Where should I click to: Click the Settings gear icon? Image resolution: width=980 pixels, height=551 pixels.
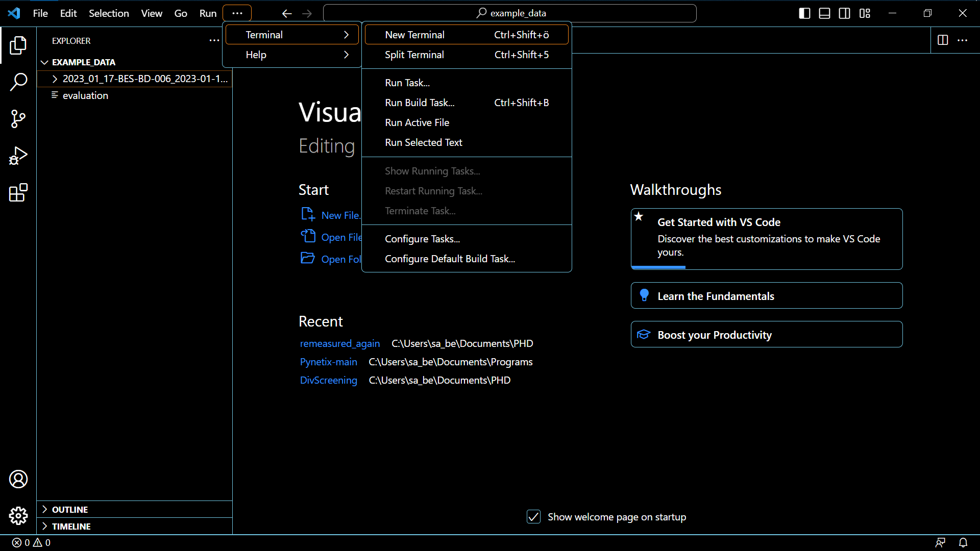pyautogui.click(x=18, y=515)
